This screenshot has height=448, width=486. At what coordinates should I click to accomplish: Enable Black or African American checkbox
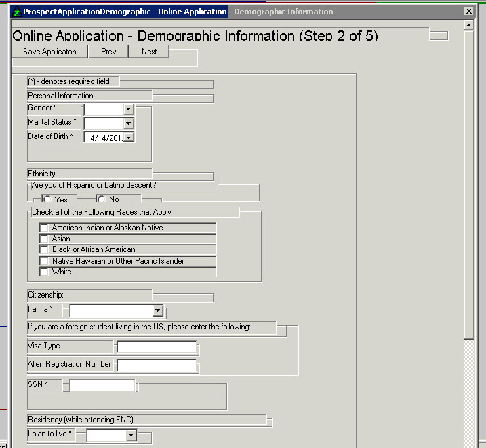point(45,250)
